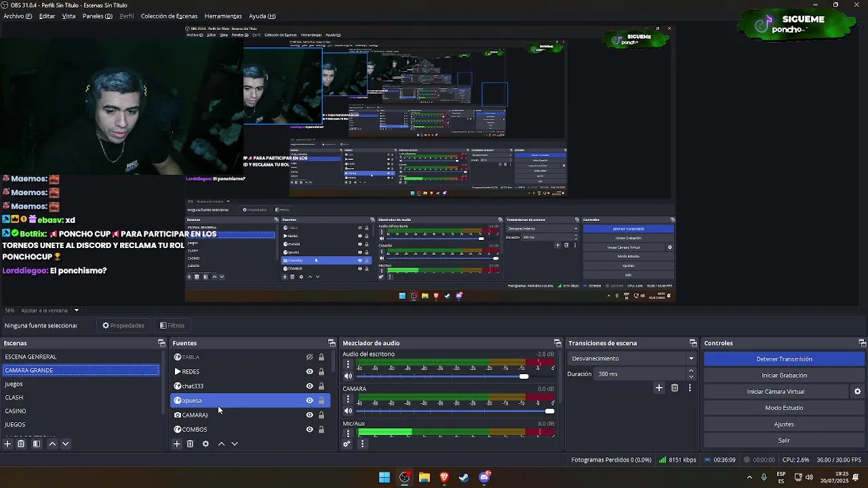Mute CAMARA audio speaker
Image resolution: width=868 pixels, height=488 pixels.
348,411
